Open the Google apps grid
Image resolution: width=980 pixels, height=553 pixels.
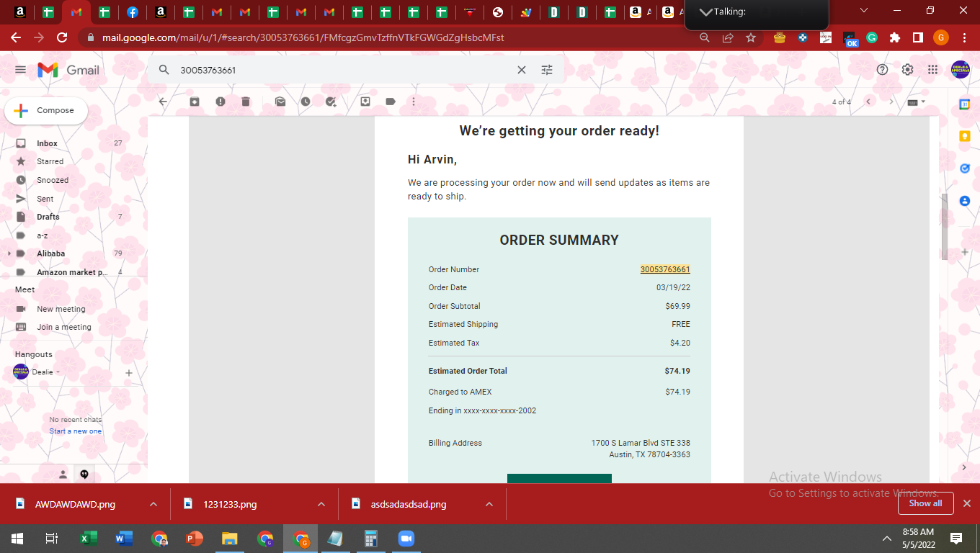932,70
